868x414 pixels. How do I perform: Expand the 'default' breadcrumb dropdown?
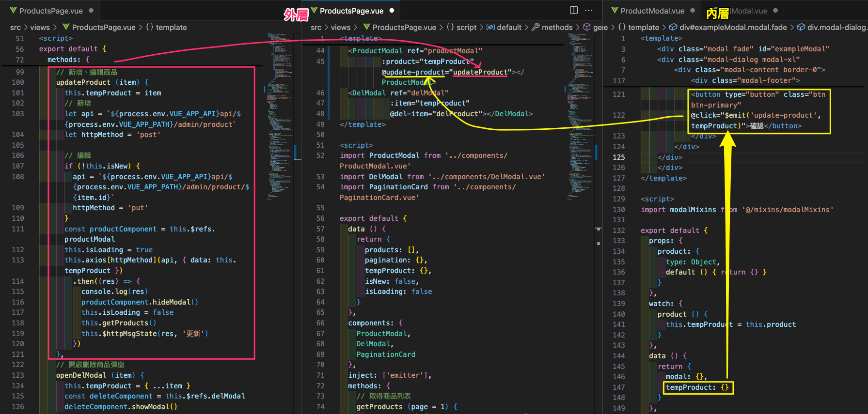[509, 27]
